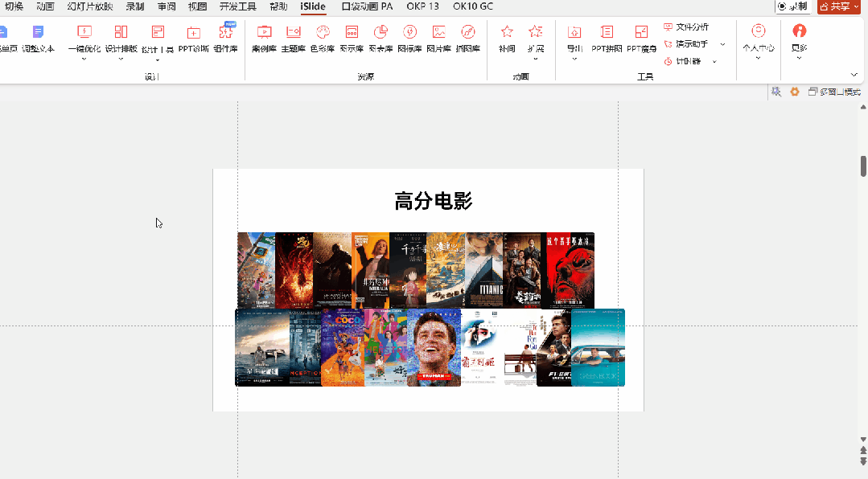This screenshot has height=479, width=868.
Task: Go to the previous slide via double-arrow
Action: coord(863,450)
